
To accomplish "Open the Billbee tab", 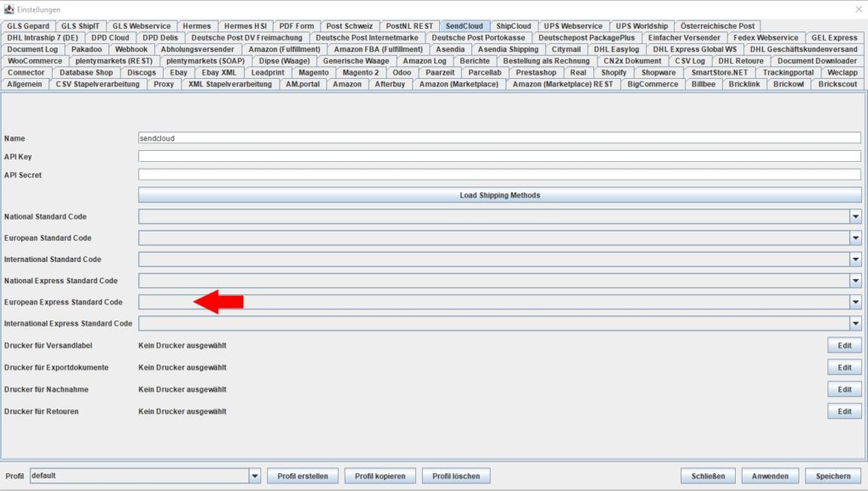I will 703,84.
